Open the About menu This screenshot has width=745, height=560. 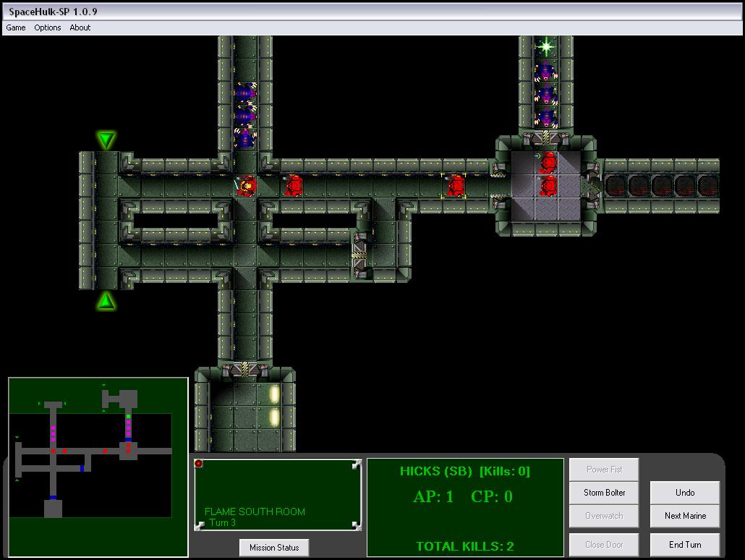click(x=80, y=27)
